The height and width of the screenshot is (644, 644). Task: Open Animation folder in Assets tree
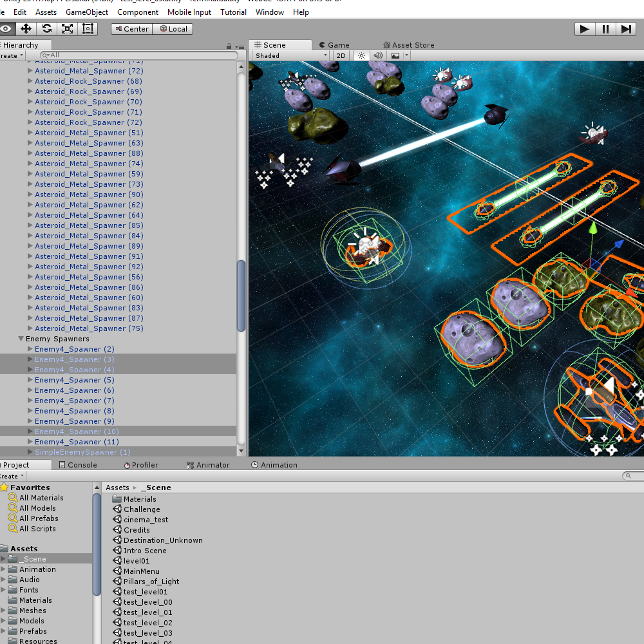pos(37,569)
